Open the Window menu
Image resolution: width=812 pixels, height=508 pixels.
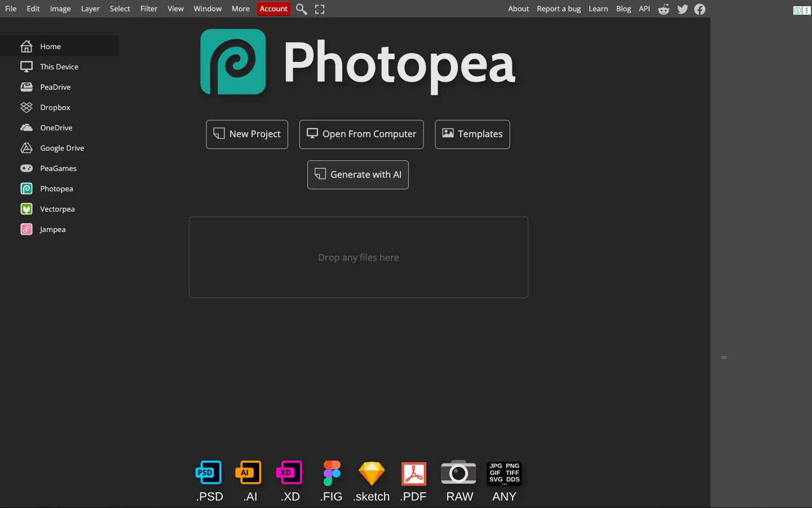pyautogui.click(x=208, y=8)
